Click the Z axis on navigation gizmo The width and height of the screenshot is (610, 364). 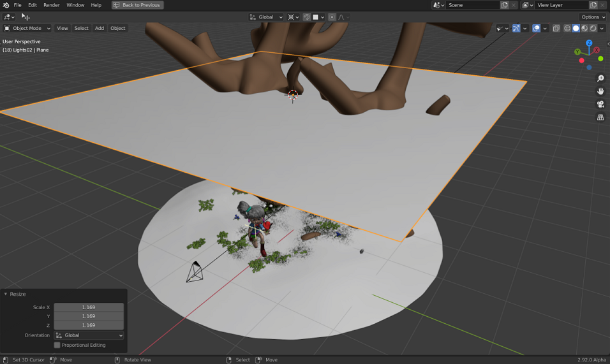(x=589, y=43)
